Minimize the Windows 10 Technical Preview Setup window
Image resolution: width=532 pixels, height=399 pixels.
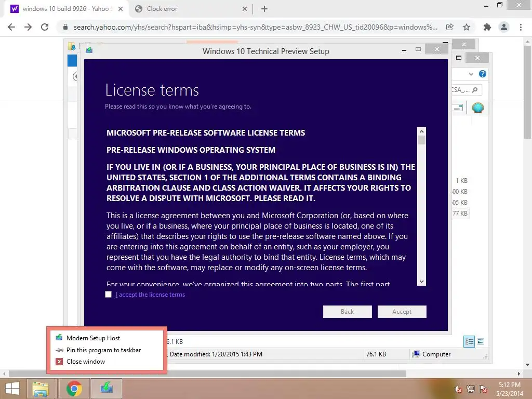click(404, 50)
